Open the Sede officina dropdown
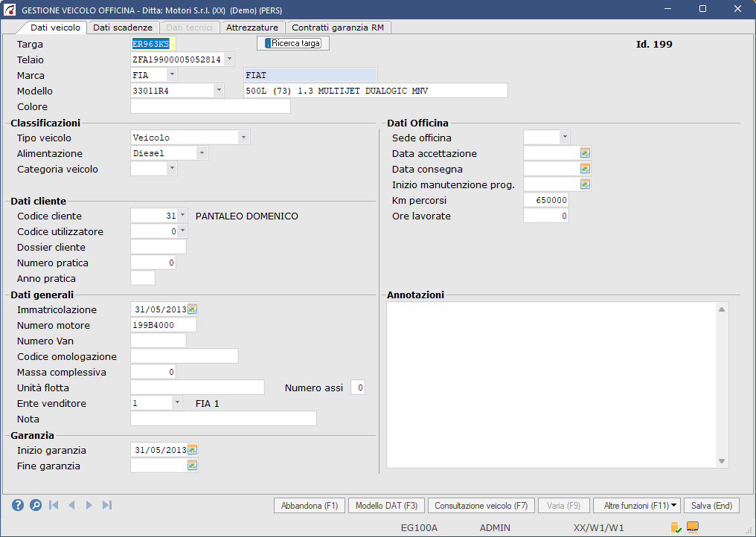This screenshot has height=537, width=756. [564, 138]
